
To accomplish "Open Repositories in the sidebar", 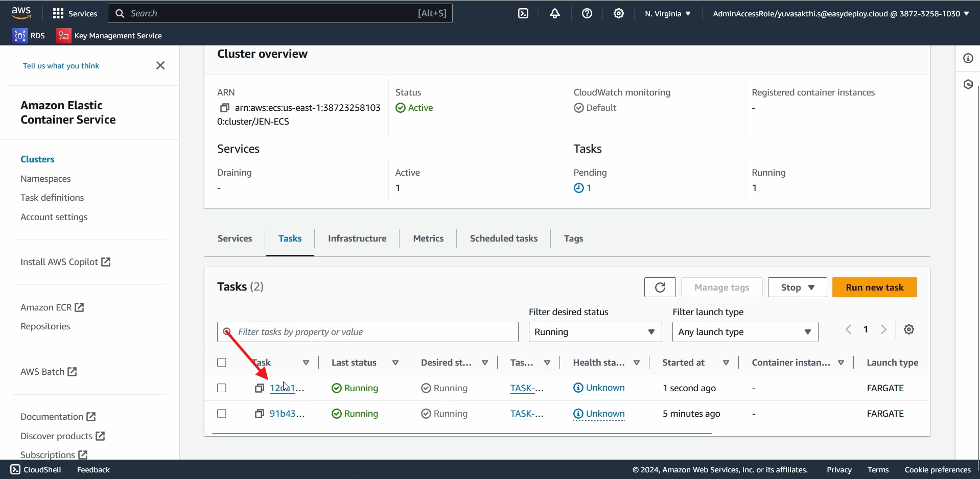I will tap(45, 326).
